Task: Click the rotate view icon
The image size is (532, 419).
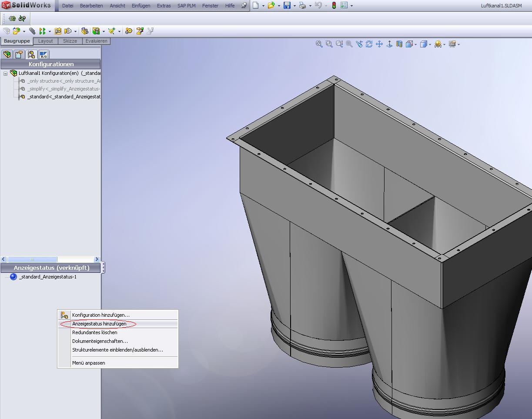Action: 369,44
